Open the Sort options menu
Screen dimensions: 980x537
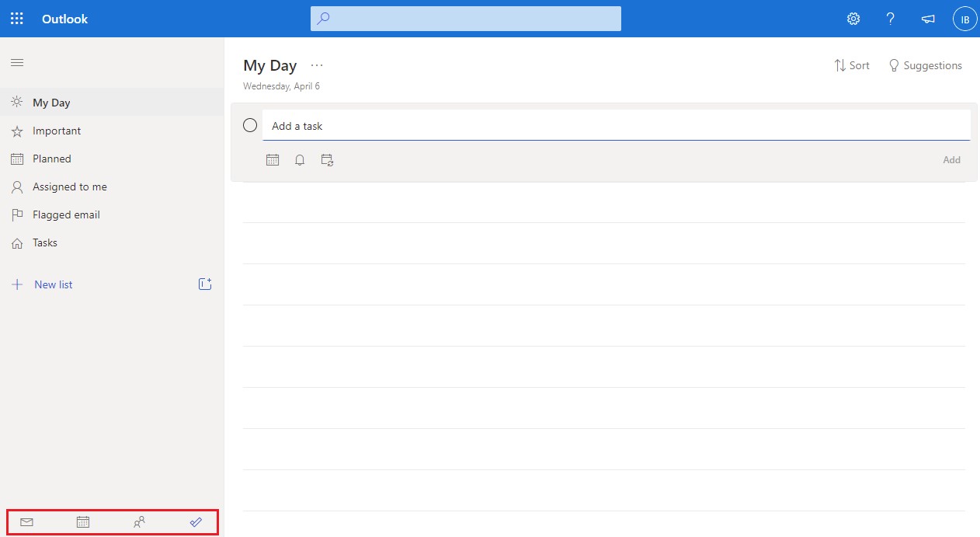852,65
